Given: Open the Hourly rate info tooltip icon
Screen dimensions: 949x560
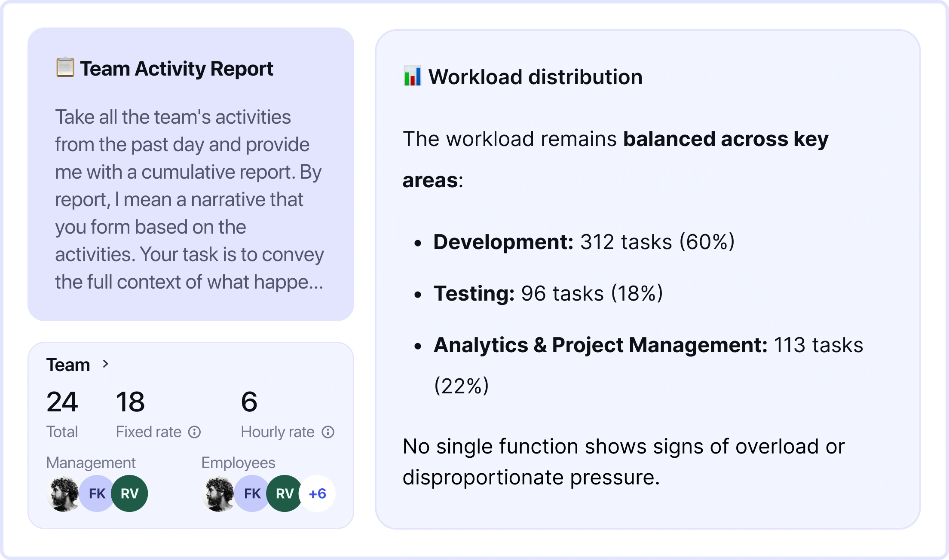Looking at the screenshot, I should pos(328,432).
